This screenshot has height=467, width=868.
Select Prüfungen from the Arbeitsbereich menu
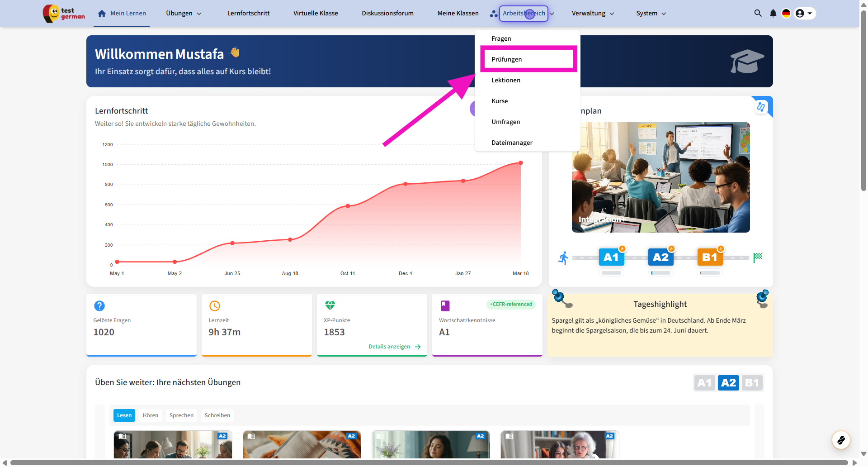coord(507,59)
